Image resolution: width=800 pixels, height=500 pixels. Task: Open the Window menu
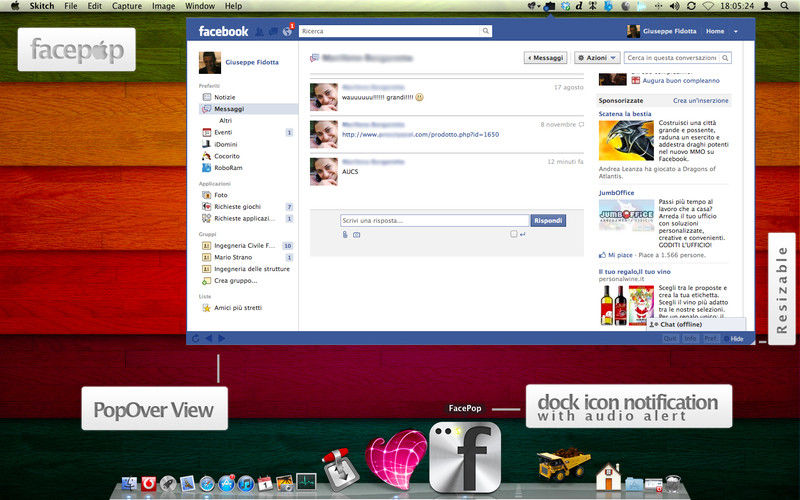[x=199, y=6]
